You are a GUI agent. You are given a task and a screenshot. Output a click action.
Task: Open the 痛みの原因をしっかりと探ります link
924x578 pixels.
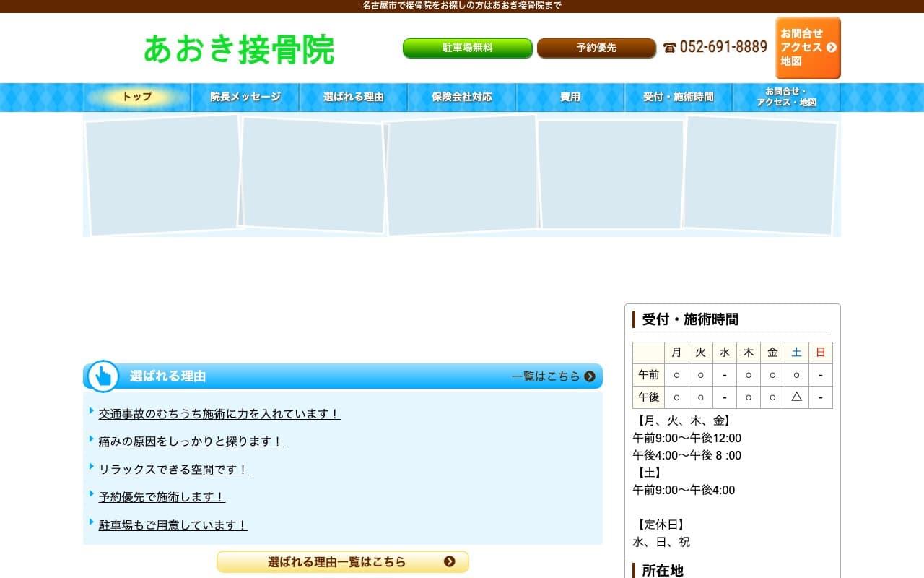tap(191, 441)
